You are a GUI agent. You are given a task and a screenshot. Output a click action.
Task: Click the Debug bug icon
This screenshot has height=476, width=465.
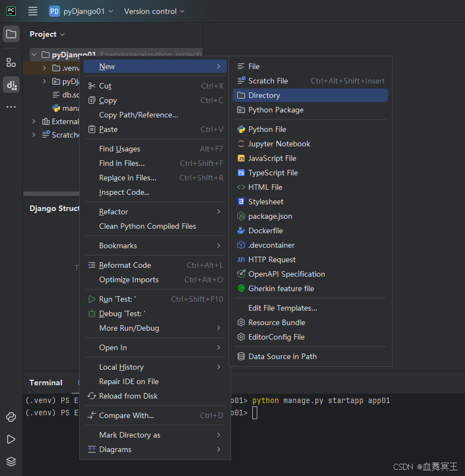coord(92,313)
